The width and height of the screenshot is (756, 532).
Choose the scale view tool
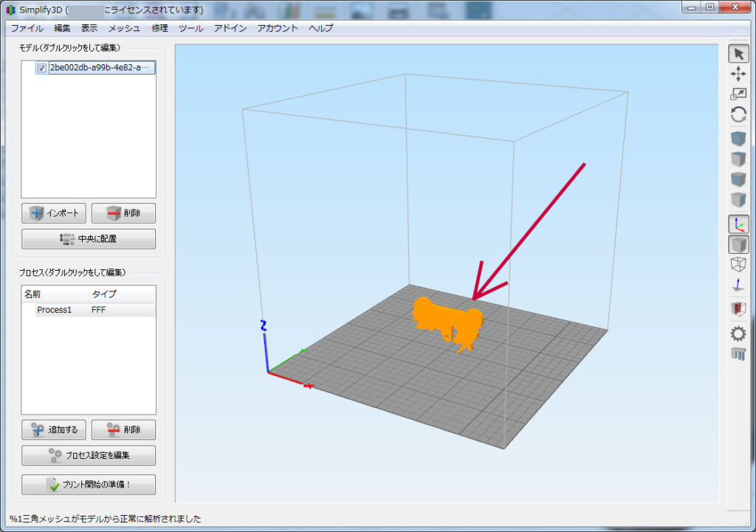point(738,94)
